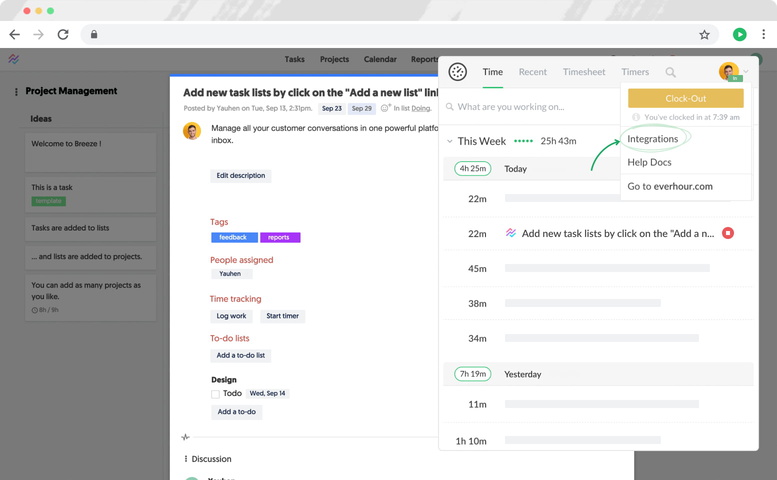Viewport: 777px width, 480px height.
Task: Follow the Doing list link
Action: (x=421, y=108)
